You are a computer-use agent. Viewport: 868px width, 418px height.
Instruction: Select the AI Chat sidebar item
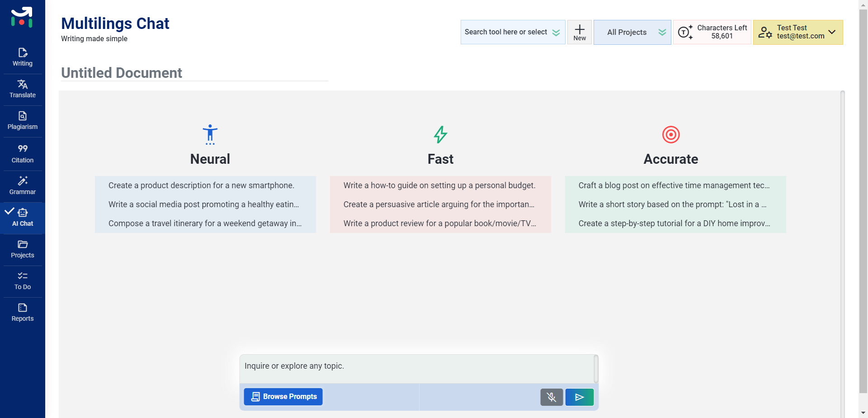click(22, 218)
